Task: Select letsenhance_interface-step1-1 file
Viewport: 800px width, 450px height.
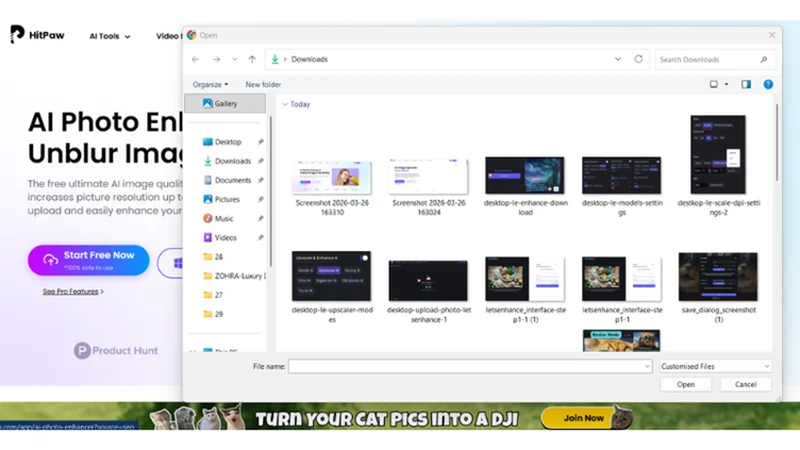Action: click(622, 289)
